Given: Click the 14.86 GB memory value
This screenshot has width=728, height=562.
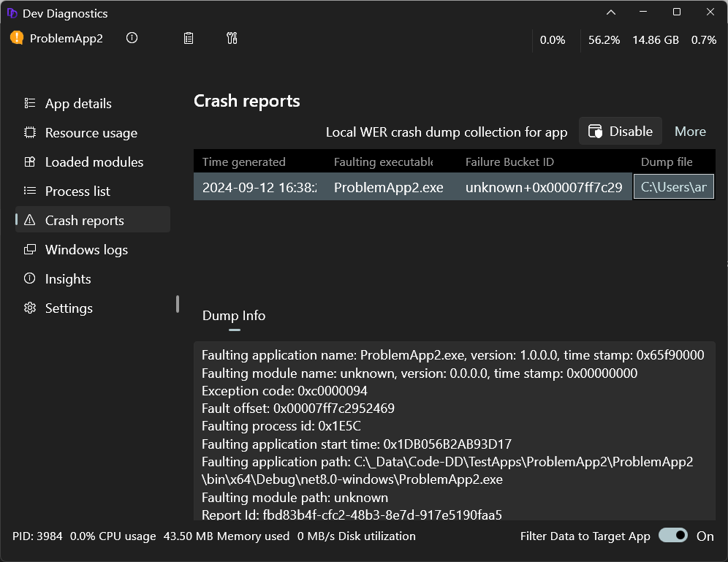Looking at the screenshot, I should [x=656, y=40].
